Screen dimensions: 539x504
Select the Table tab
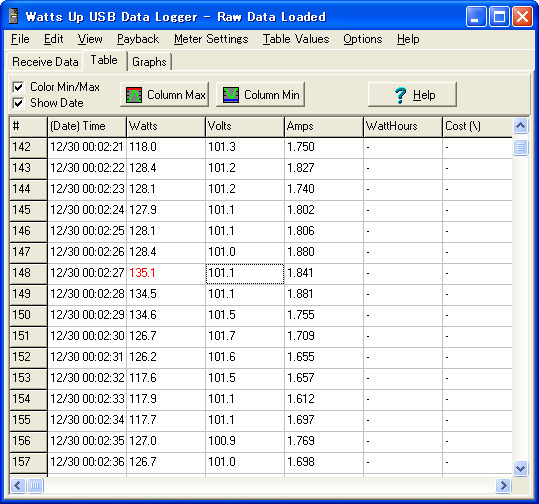[x=104, y=60]
